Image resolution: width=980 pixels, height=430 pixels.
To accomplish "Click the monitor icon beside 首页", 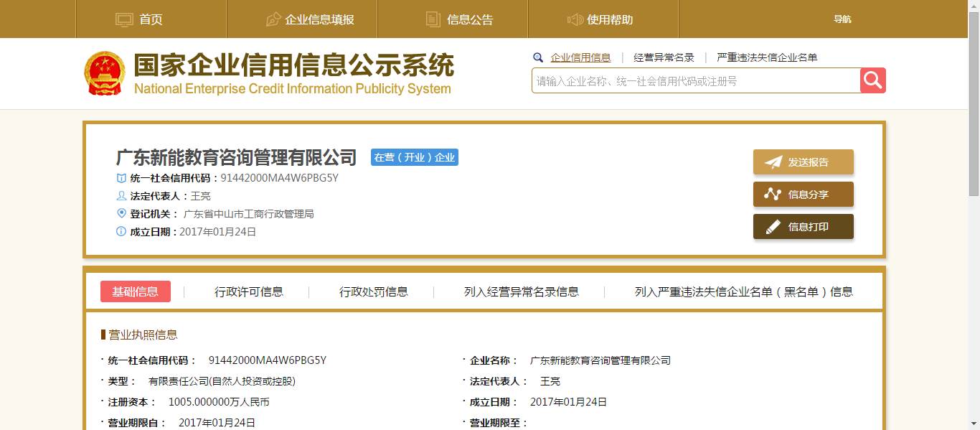I will click(x=124, y=19).
